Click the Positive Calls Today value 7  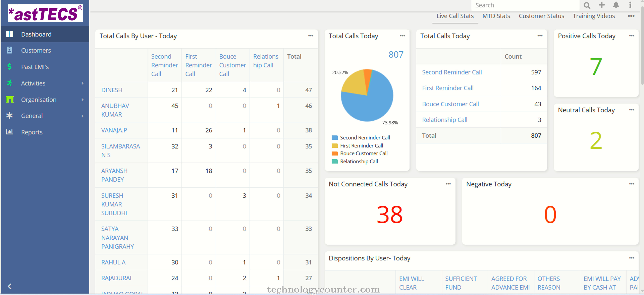596,66
